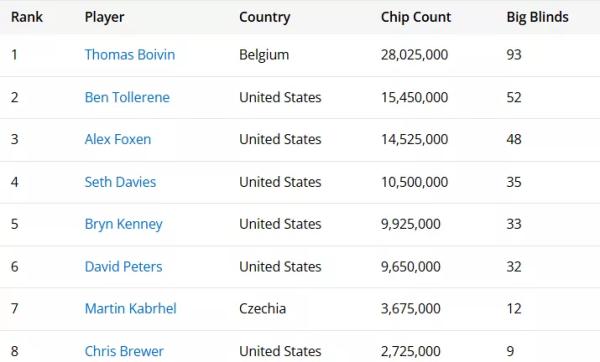Click the Chip Count column header

416,17
